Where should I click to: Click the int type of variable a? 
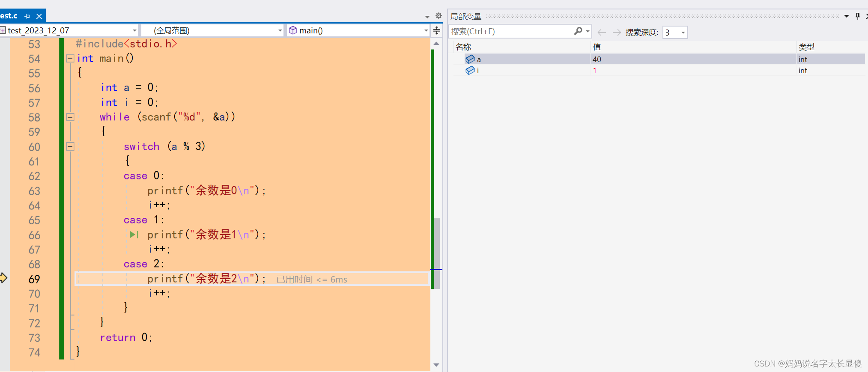tap(802, 60)
